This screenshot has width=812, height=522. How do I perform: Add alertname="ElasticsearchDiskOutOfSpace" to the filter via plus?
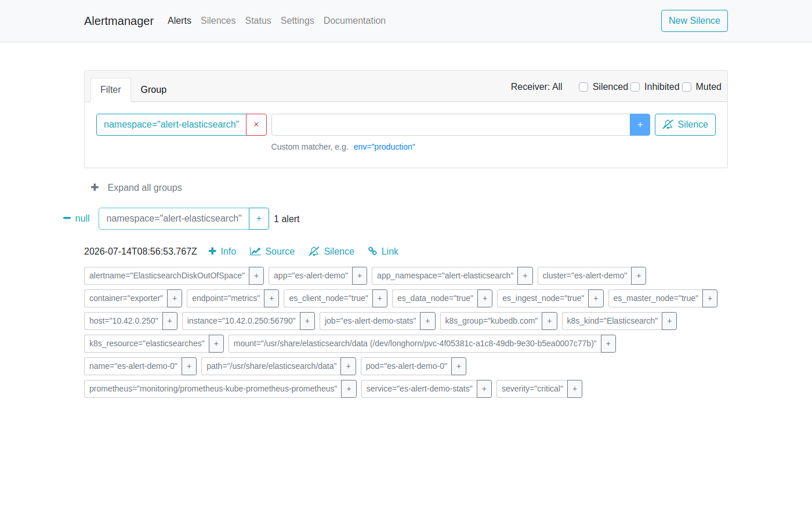click(x=256, y=275)
